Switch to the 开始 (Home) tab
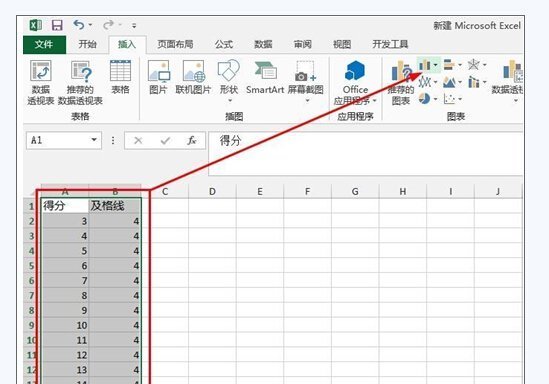 click(87, 44)
